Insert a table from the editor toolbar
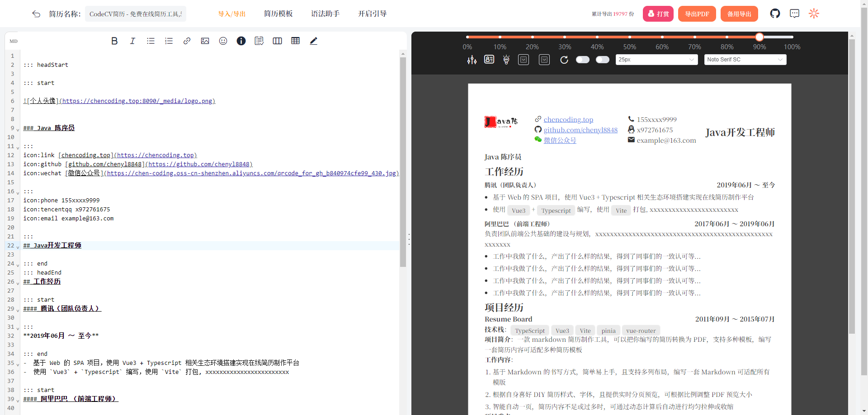The height and width of the screenshot is (415, 868). point(295,41)
